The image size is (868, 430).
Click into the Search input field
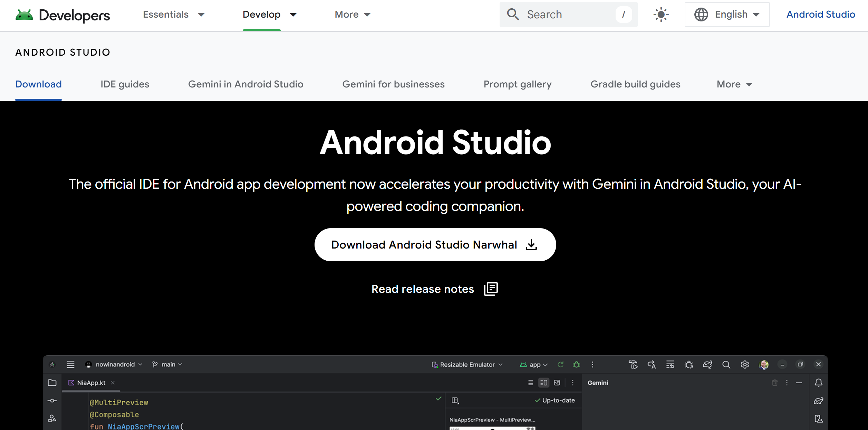coord(568,15)
